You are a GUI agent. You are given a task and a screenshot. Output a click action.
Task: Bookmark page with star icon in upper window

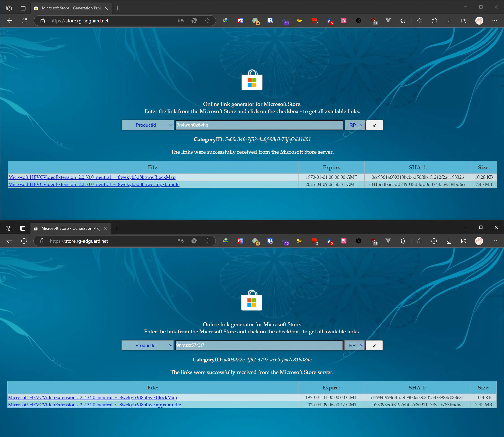pos(208,21)
